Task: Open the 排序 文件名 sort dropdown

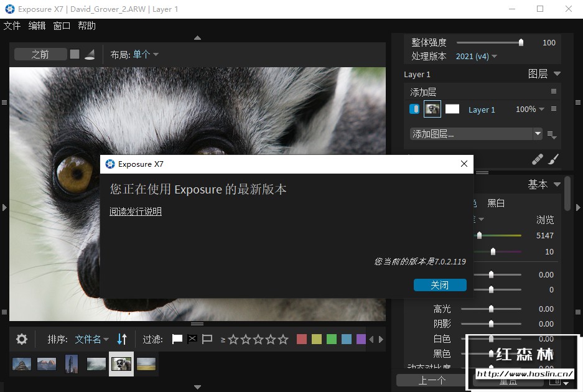Action: [92, 339]
